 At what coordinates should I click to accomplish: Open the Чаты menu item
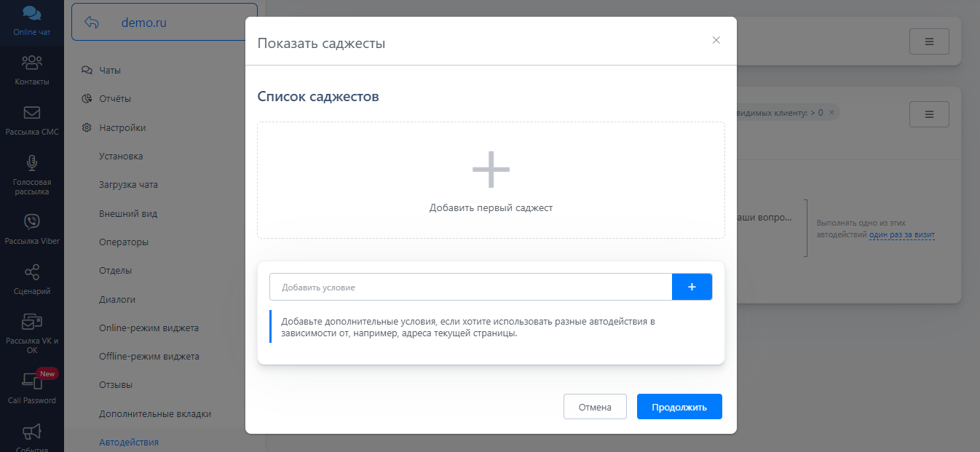pyautogui.click(x=110, y=71)
